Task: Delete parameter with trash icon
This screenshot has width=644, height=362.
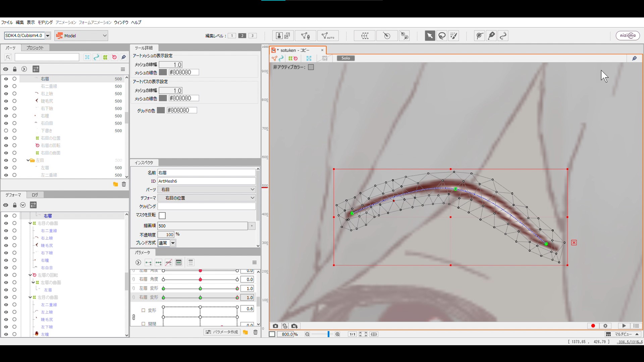Action: coord(255,332)
